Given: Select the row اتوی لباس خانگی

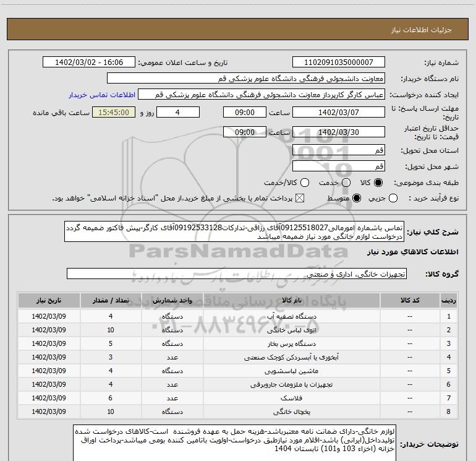Looking at the screenshot, I should tap(237, 330).
